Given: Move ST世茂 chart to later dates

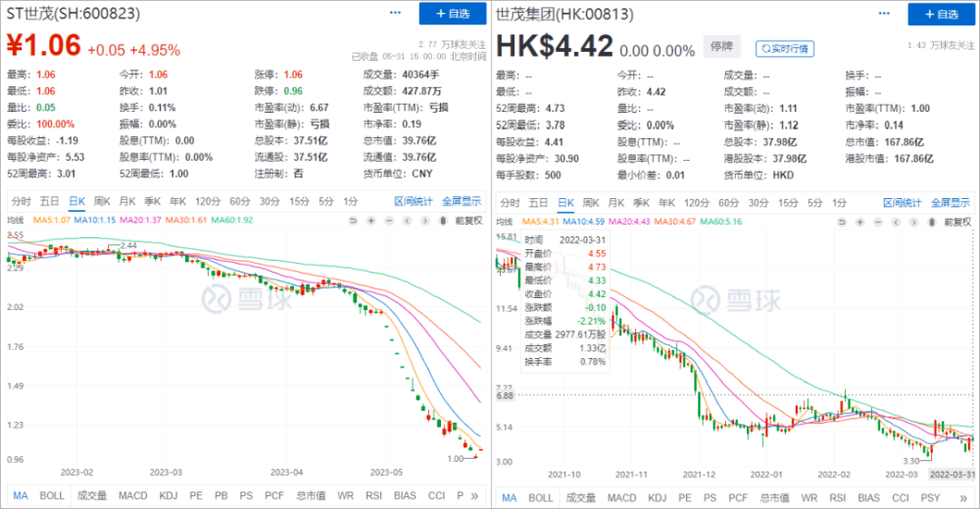Looking at the screenshot, I should pos(425,221).
